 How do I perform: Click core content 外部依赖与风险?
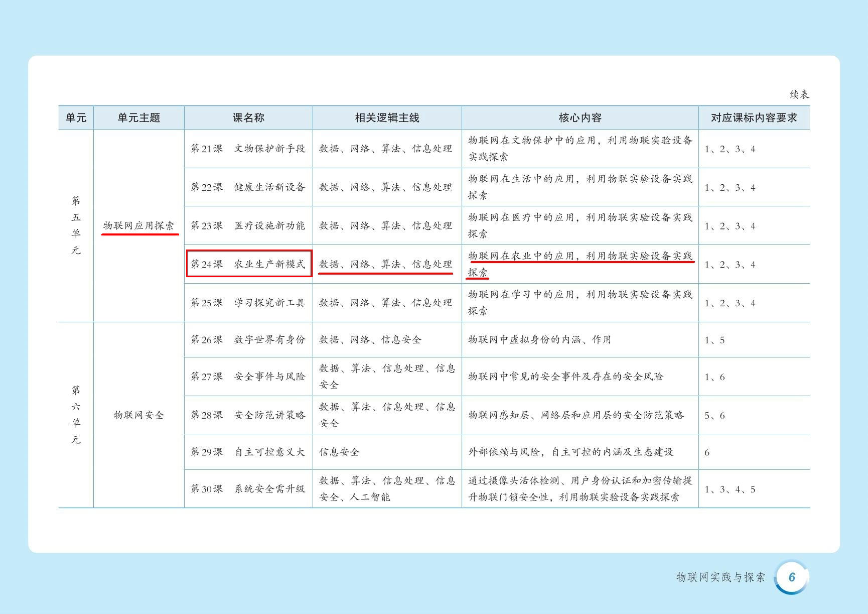pyautogui.click(x=571, y=452)
